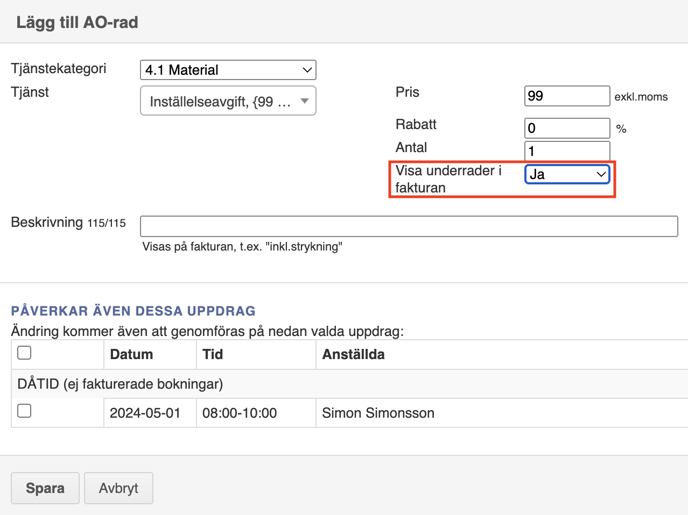The image size is (688, 515).
Task: Expand the Tjänst Inställelseavgift selector
Action: click(x=228, y=101)
